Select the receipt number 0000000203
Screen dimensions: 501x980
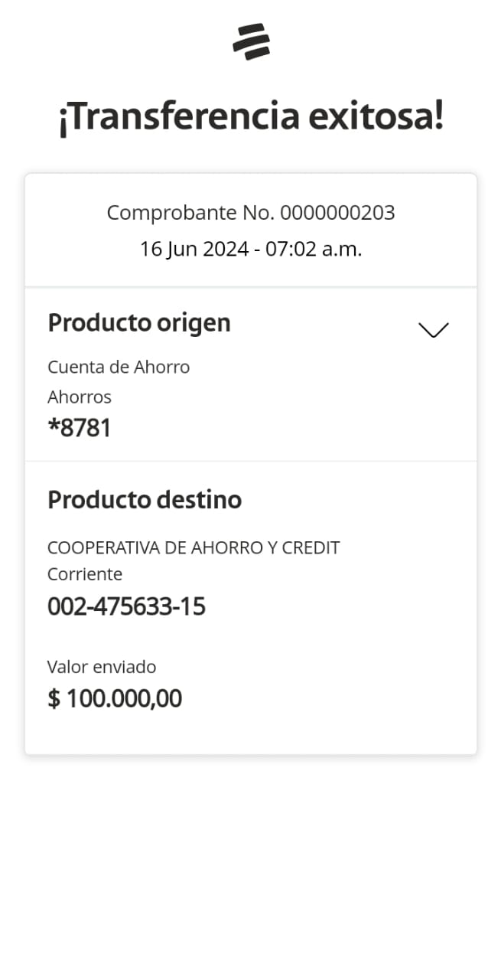pyautogui.click(x=337, y=213)
